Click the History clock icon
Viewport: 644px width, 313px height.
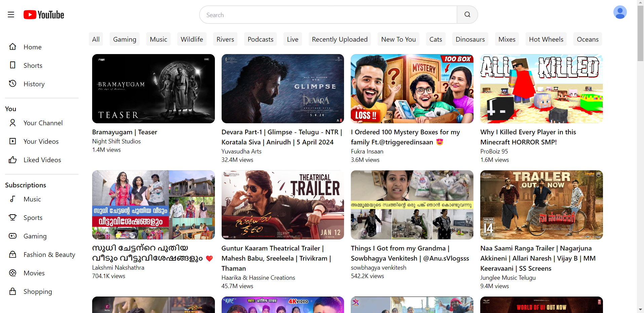[13, 84]
